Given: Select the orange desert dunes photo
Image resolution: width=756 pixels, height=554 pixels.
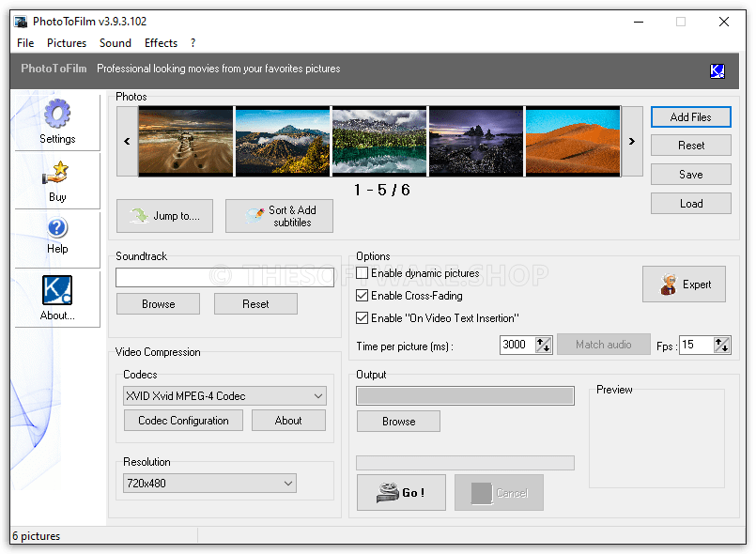Looking at the screenshot, I should click(x=573, y=141).
